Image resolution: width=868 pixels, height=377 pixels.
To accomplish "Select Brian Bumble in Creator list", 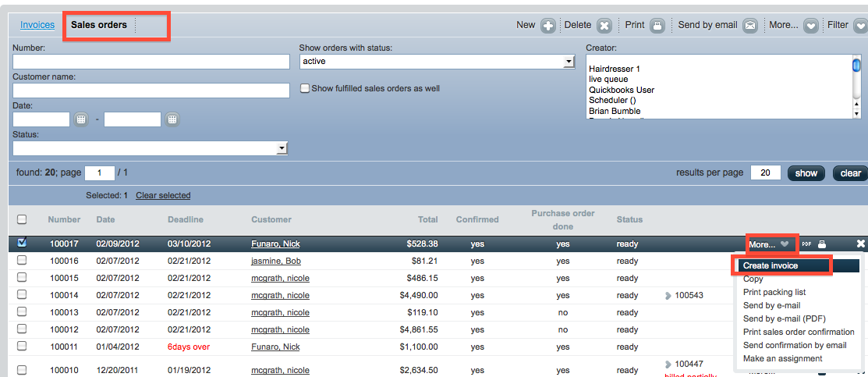I will [x=614, y=111].
